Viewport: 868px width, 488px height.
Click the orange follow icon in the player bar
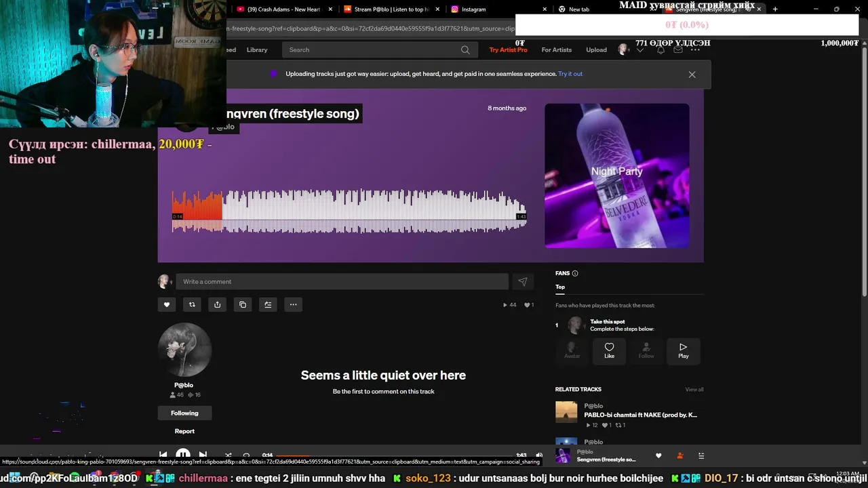[679, 455]
